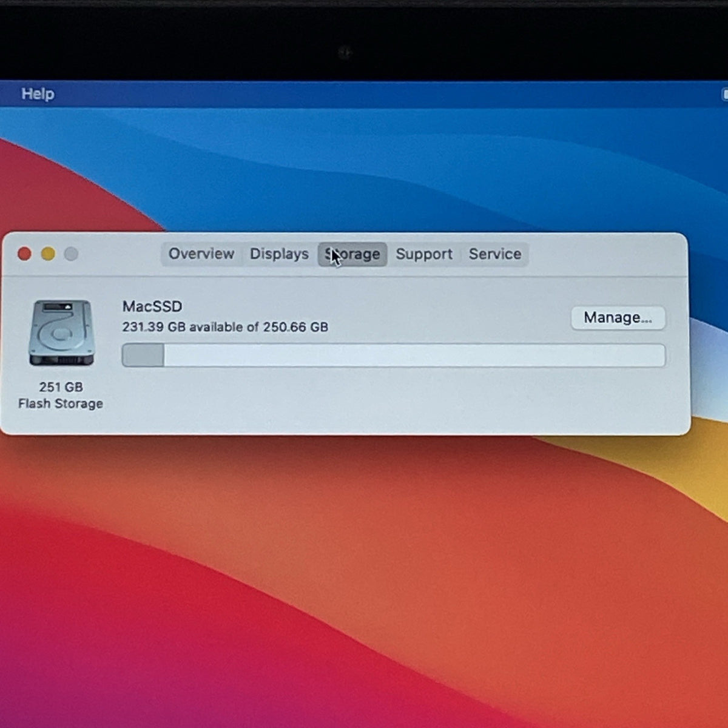Open the Service tab
Viewport: 728px width, 728px height.
pos(495,254)
